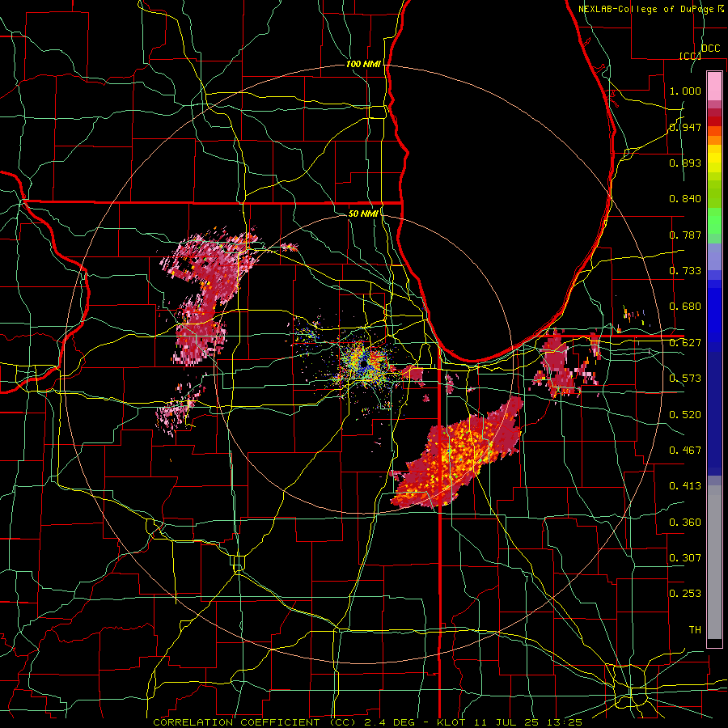This screenshot has width=728, height=728.
Task: Click the 13:25 timestamp text
Action: point(565,722)
